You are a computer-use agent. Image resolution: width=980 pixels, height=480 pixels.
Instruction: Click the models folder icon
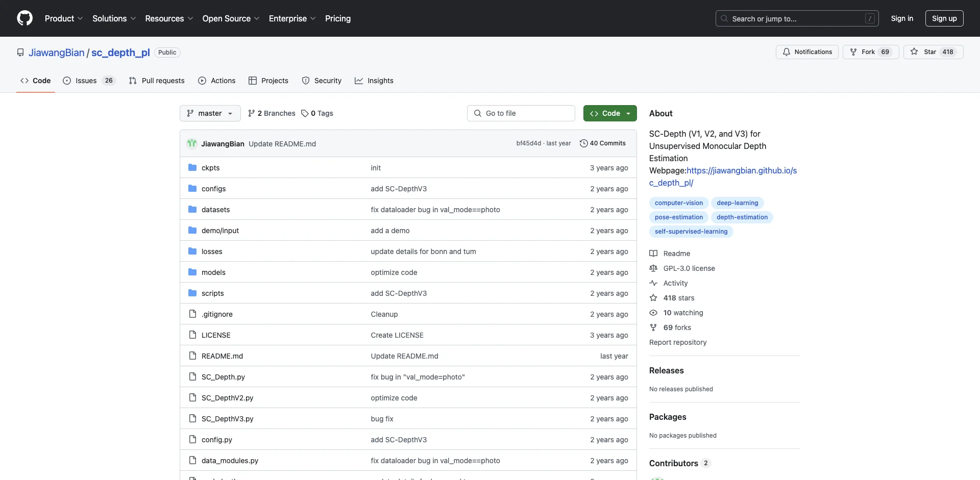pyautogui.click(x=192, y=272)
